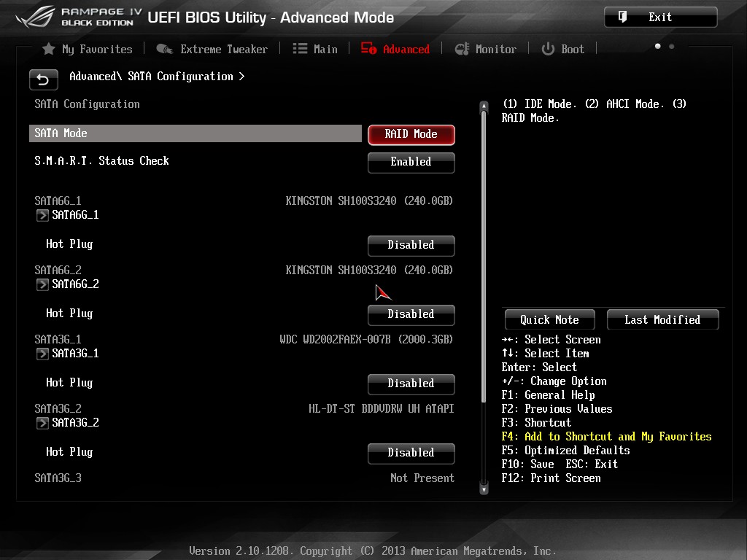747x560 pixels.
Task: Click F5: Optimized Defaults hint
Action: tap(565, 451)
